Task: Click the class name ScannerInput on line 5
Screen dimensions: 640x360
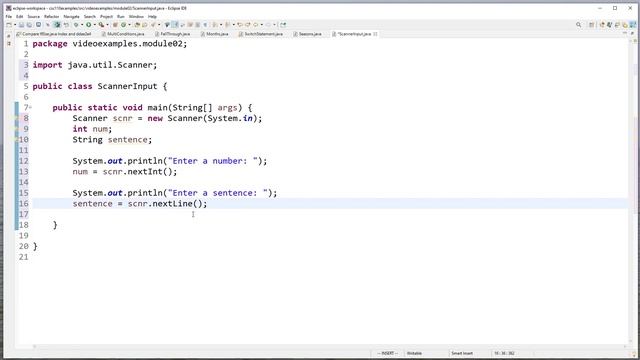Action: (127, 87)
